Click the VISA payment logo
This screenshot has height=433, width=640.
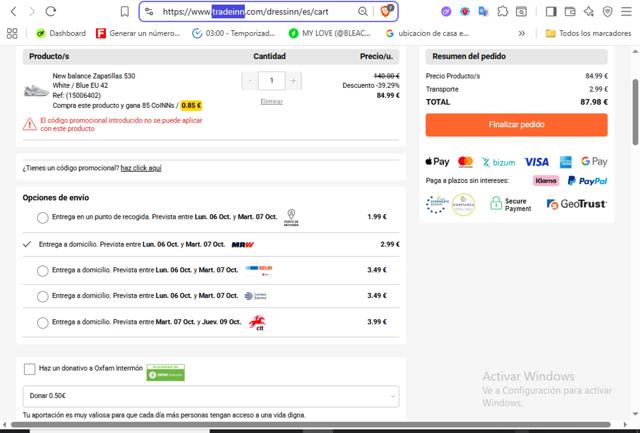[536, 162]
